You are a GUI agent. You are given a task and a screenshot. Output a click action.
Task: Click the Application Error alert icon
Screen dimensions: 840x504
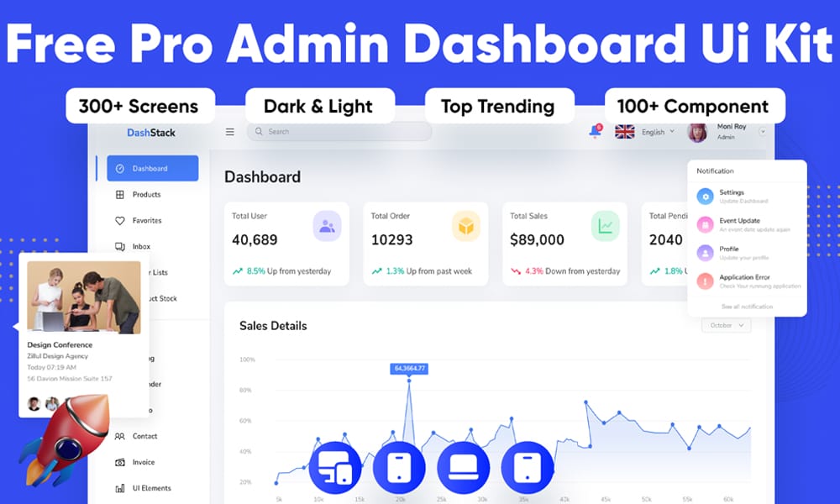coord(706,281)
